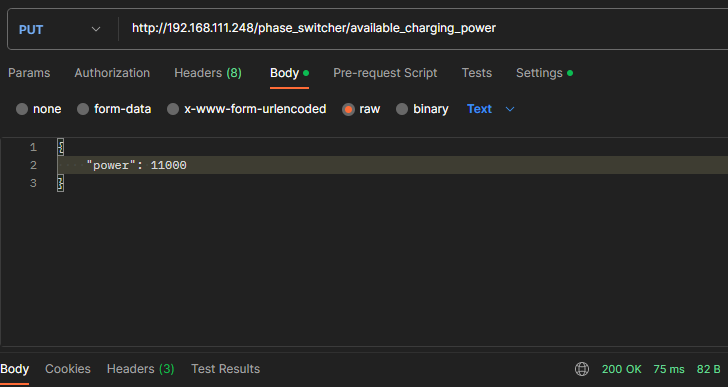Open the Pre-request Script tab
The height and width of the screenshot is (387, 728).
click(x=385, y=73)
